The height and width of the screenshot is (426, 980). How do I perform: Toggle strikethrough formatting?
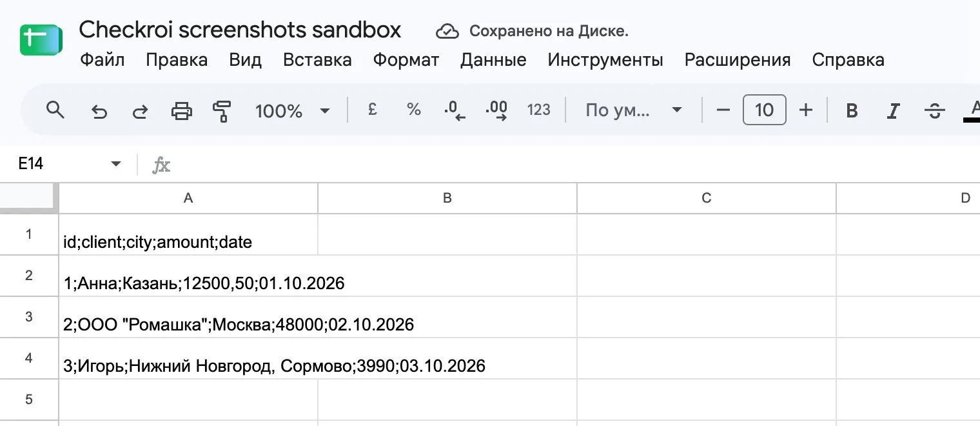934,111
